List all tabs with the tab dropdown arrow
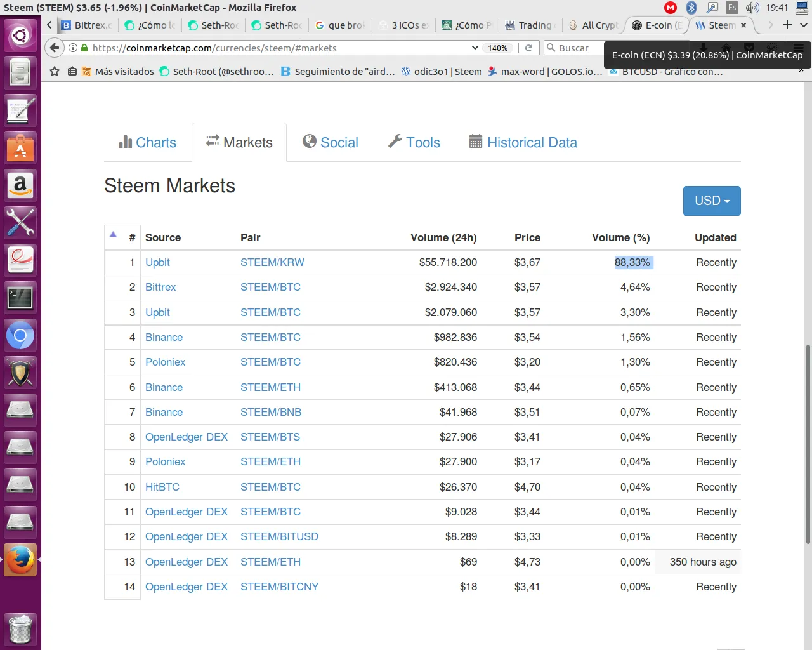The image size is (812, 650). pos(803,25)
